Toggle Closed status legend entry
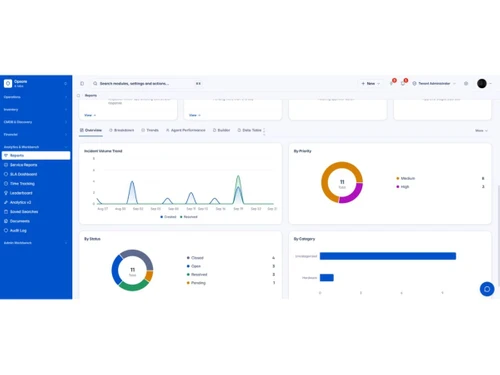Screen dimensions: 500x375 click(195, 258)
